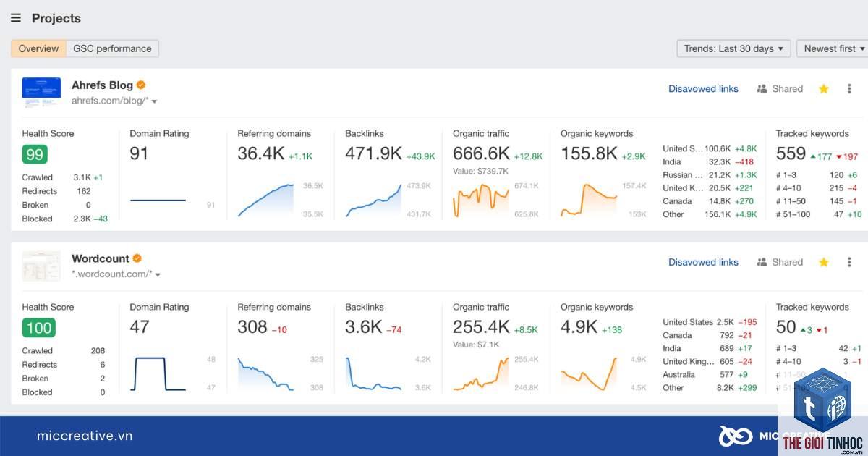Click the Ahrefs Blog Crawled count 3.1K
The height and width of the screenshot is (456, 868).
coord(82,177)
